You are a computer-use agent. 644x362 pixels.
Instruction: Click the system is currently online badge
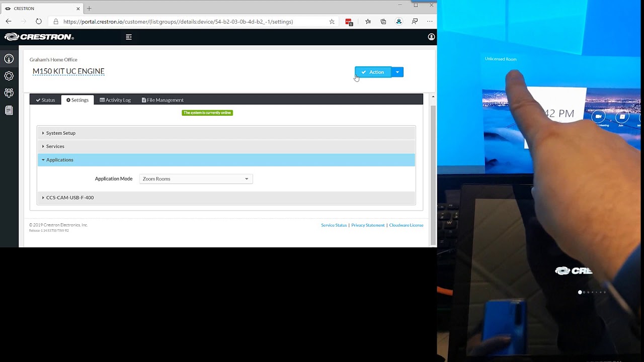coord(207,113)
